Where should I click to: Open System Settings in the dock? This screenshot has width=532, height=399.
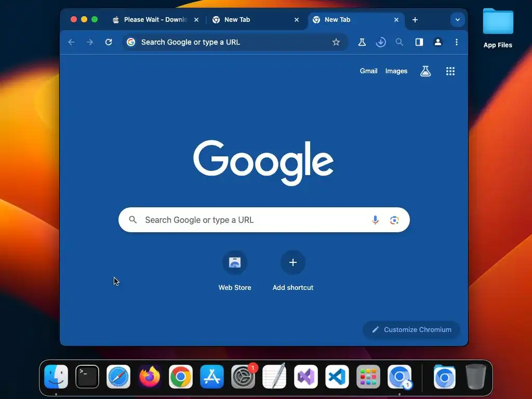tap(243, 377)
